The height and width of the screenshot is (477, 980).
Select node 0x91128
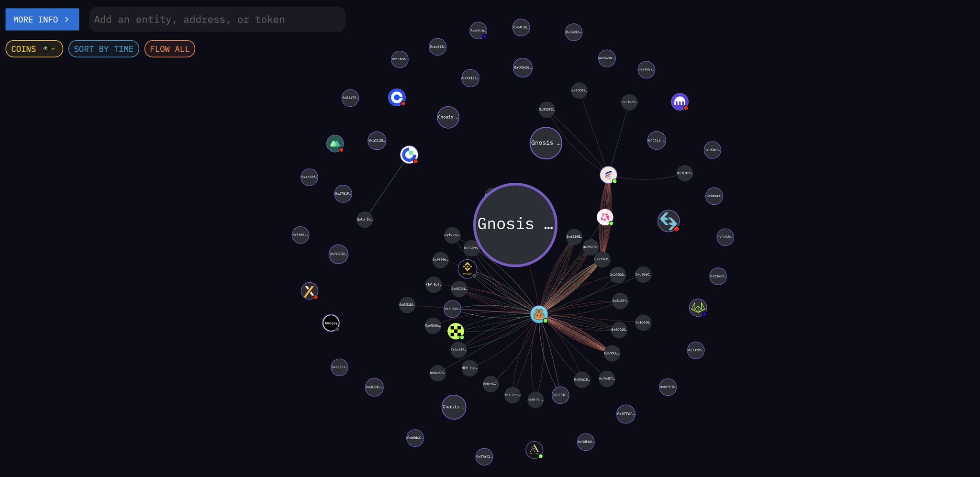click(470, 78)
